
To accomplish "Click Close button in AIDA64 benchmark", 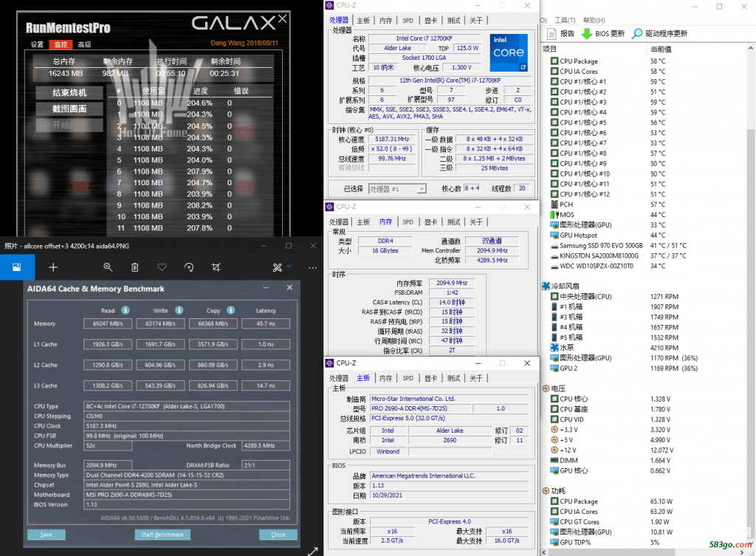I will [x=278, y=535].
